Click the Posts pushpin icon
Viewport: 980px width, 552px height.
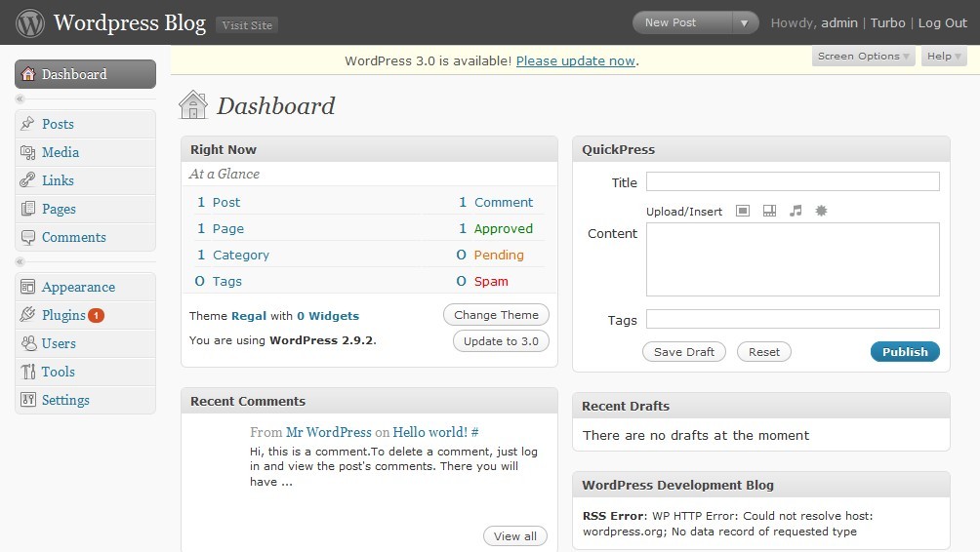coord(27,124)
